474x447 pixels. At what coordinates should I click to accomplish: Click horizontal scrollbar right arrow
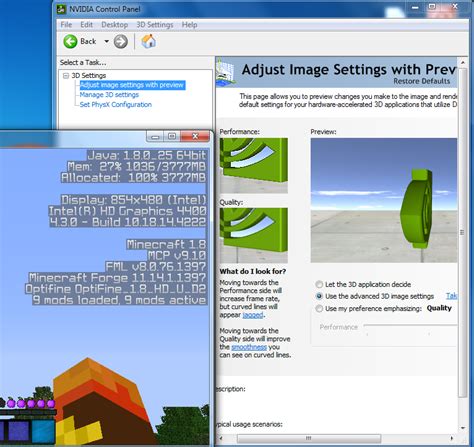(x=452, y=438)
